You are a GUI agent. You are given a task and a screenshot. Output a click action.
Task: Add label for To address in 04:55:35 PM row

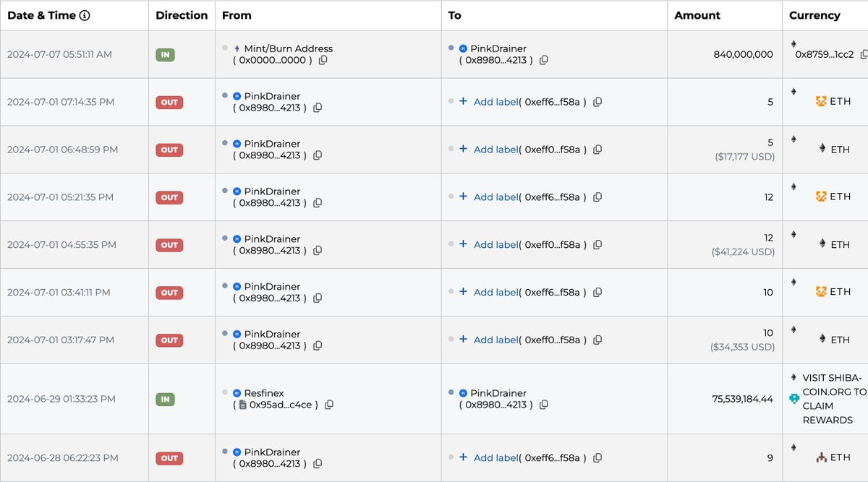tap(495, 245)
